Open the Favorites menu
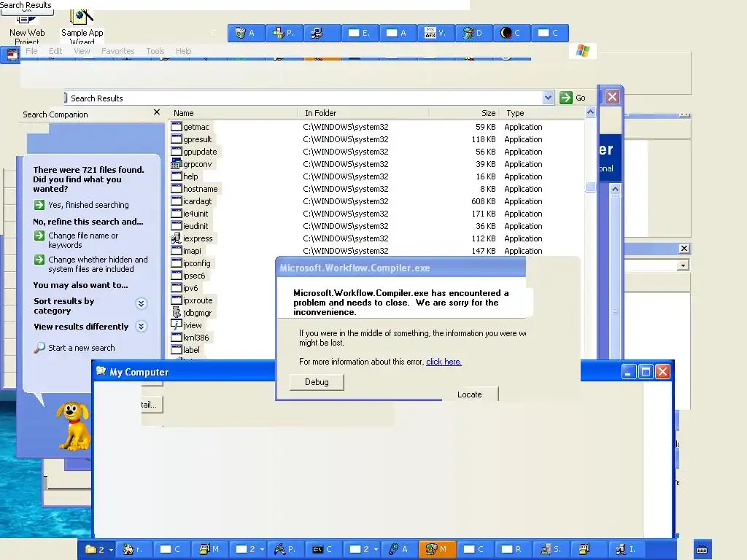The image size is (747, 560). [x=117, y=51]
